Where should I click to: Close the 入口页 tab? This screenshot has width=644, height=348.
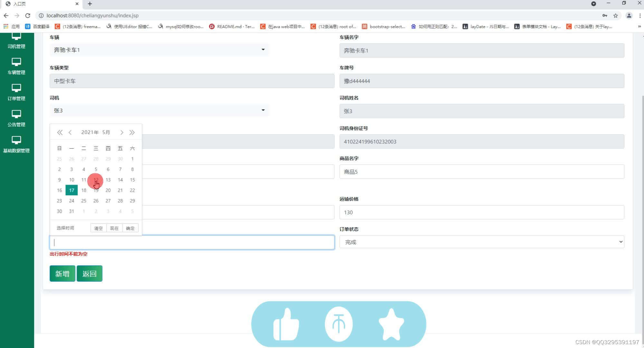coord(77,4)
